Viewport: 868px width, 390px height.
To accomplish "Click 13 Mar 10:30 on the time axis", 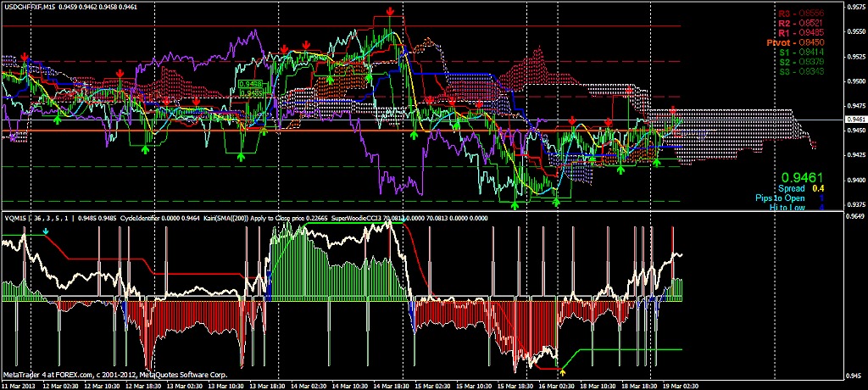I will pyautogui.click(x=226, y=384).
